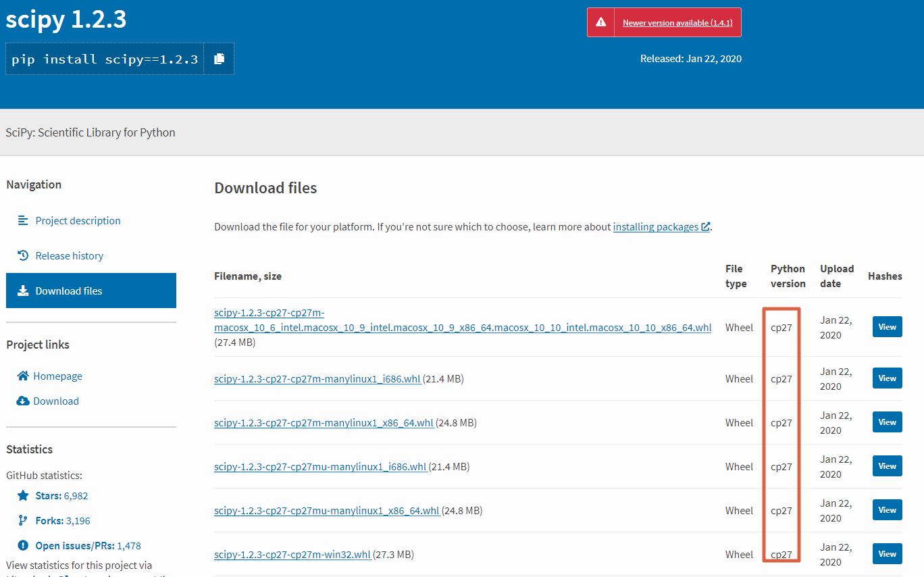Click the Download files heading
924x577 pixels.
[265, 188]
